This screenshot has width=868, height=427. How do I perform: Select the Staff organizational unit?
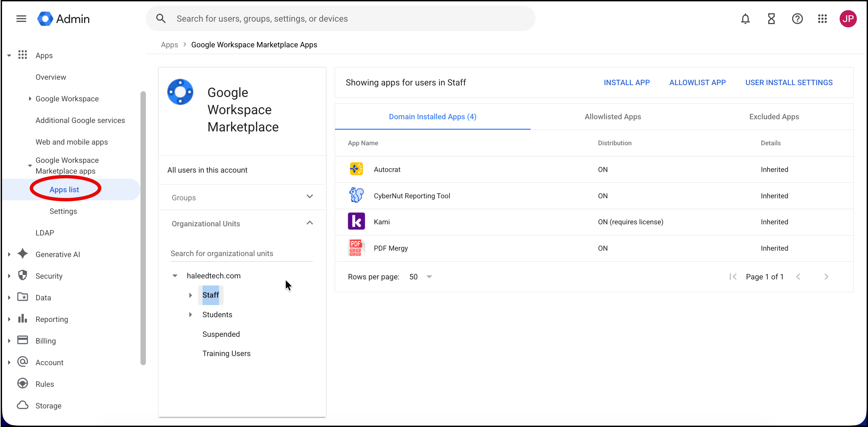[210, 295]
